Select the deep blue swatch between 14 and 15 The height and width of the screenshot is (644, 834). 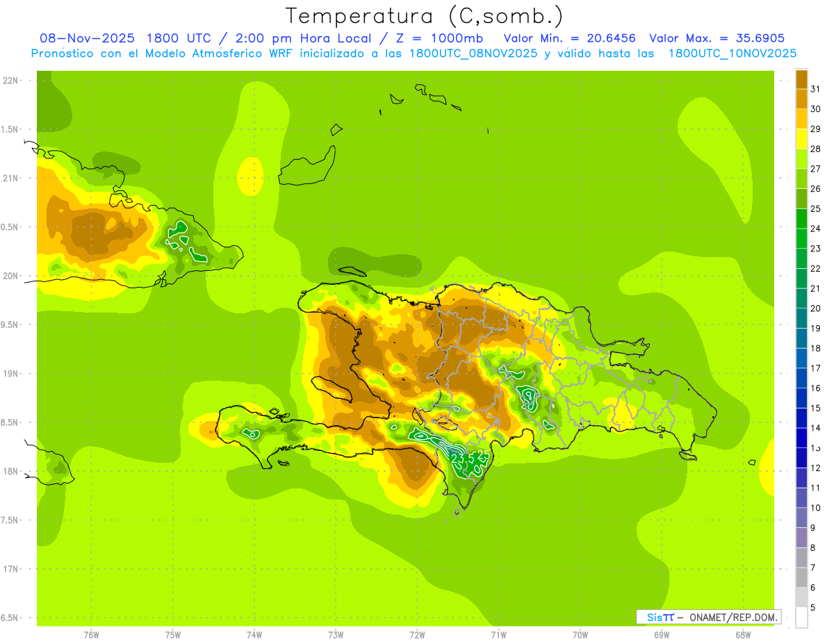click(801, 418)
